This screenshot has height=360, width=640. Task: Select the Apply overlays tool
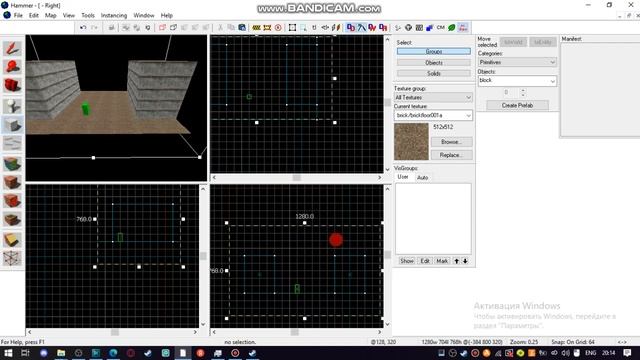coord(12,220)
